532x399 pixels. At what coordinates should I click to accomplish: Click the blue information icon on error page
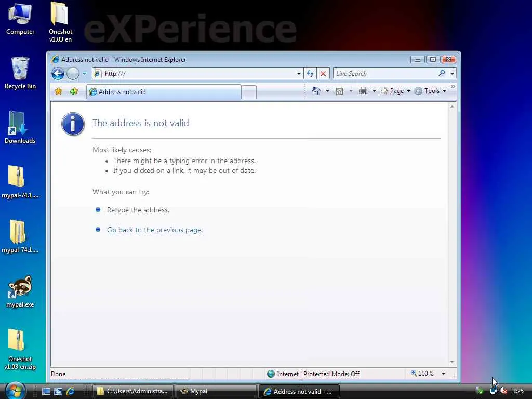click(x=73, y=124)
